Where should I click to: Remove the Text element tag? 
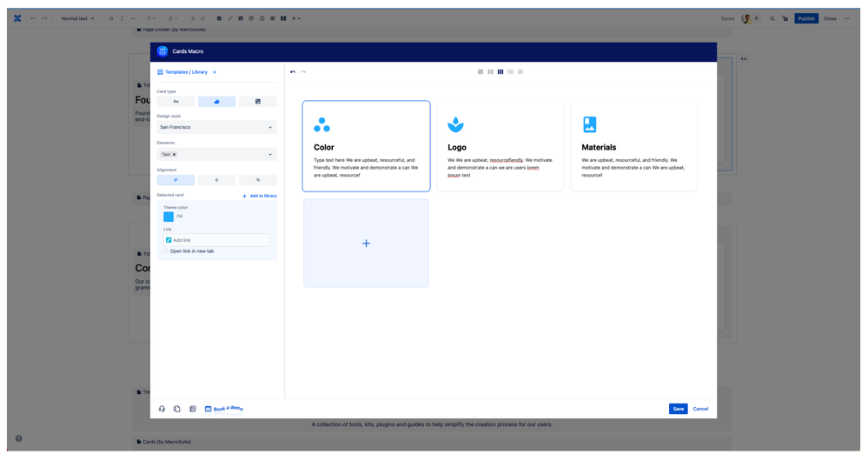(x=175, y=155)
